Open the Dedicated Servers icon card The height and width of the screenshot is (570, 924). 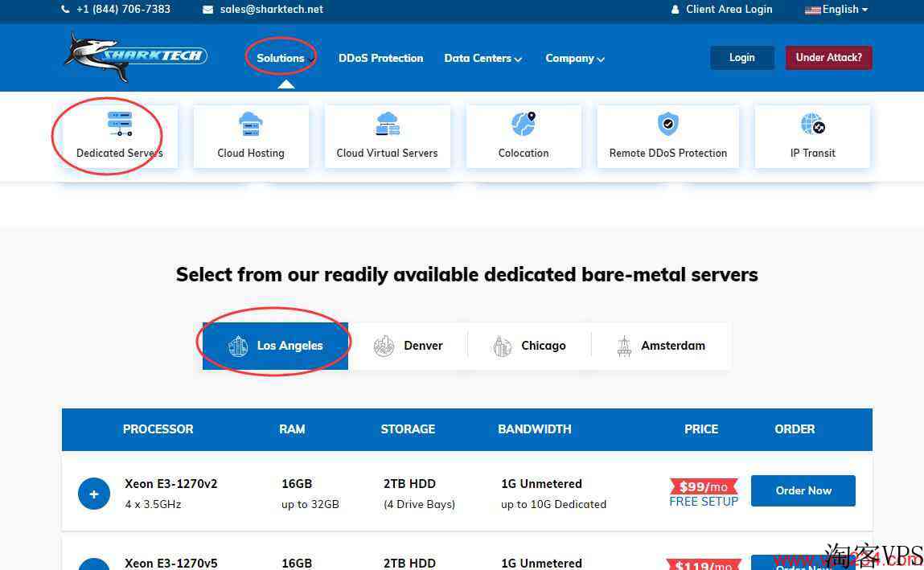tap(120, 136)
